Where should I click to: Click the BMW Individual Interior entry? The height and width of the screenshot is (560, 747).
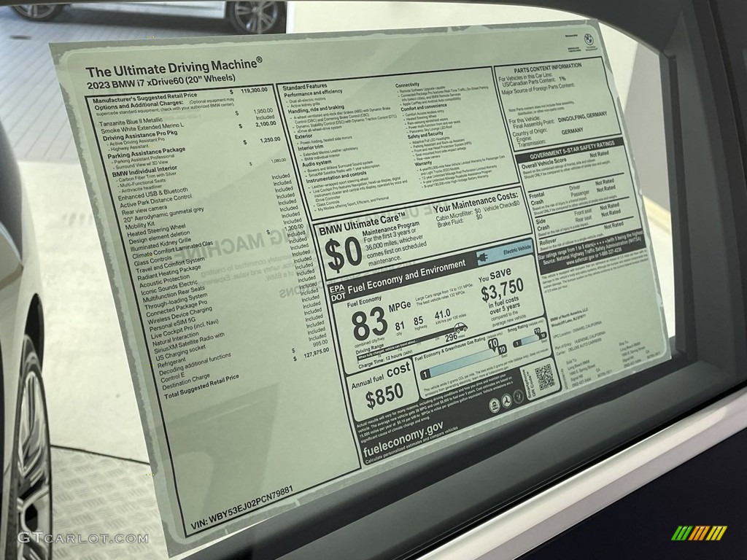[x=144, y=171]
